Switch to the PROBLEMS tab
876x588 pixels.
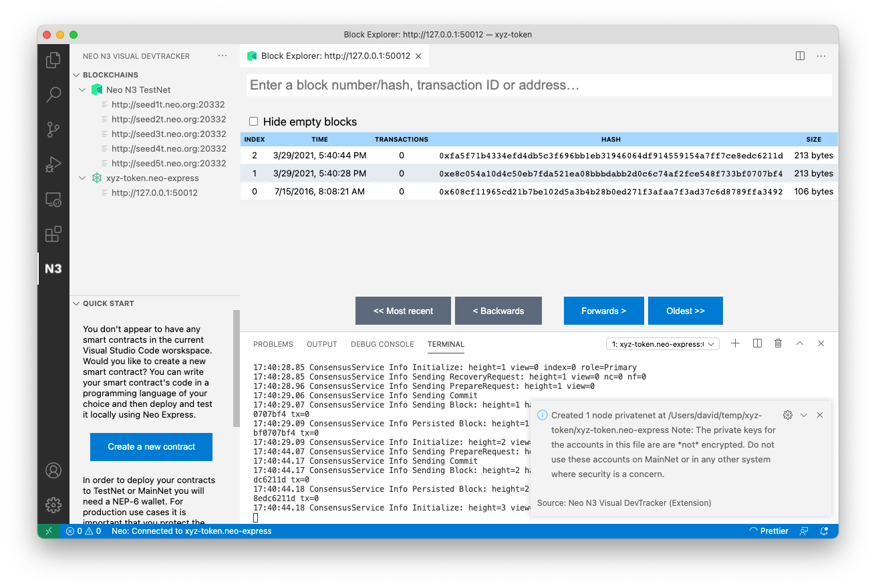click(273, 344)
